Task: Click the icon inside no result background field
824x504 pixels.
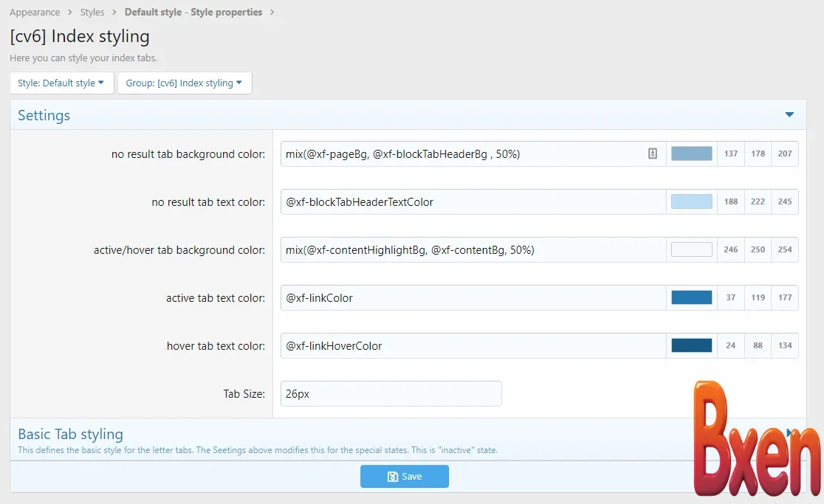Action: (652, 153)
